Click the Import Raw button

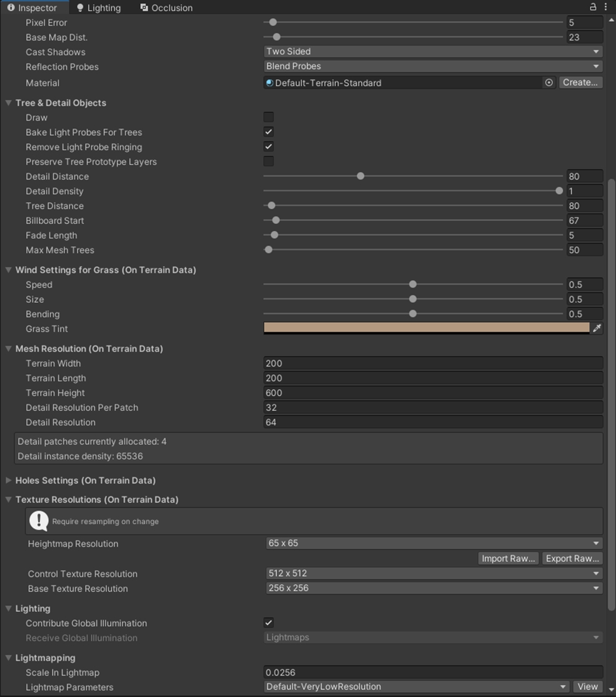508,558
